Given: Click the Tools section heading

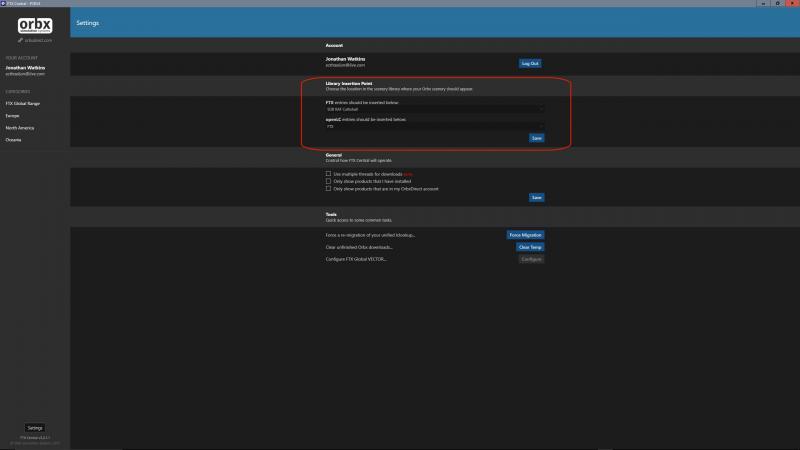Looking at the screenshot, I should [331, 214].
